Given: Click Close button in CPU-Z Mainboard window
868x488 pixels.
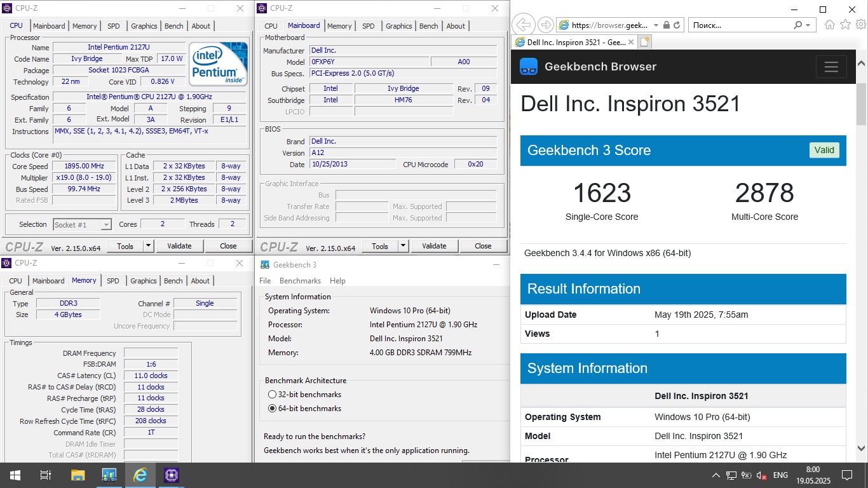Looking at the screenshot, I should point(483,246).
